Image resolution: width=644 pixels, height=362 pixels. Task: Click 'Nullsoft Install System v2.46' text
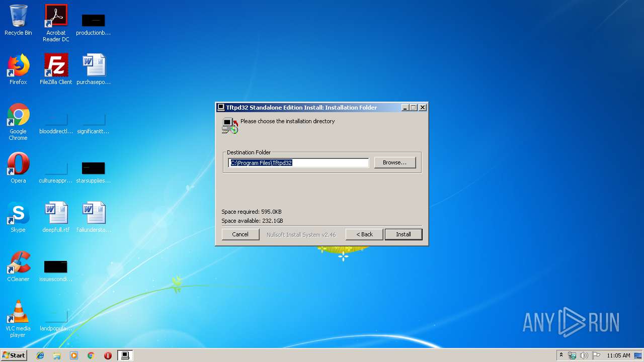click(301, 235)
